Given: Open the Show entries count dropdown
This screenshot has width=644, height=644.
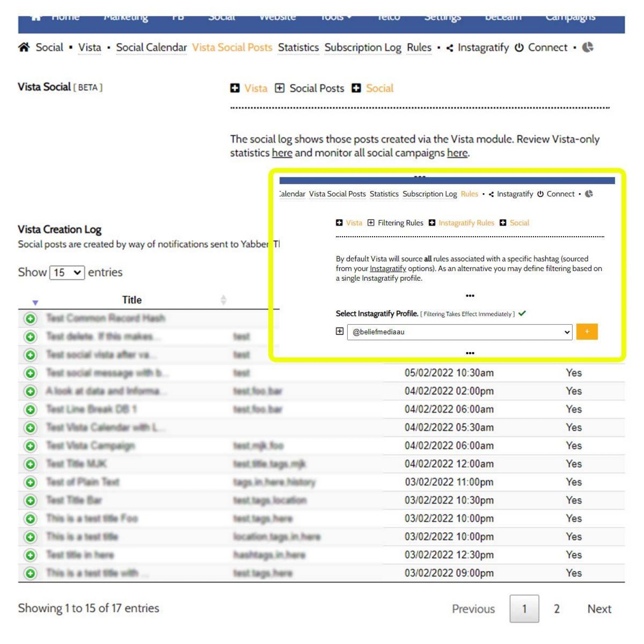Looking at the screenshot, I should pos(67,273).
